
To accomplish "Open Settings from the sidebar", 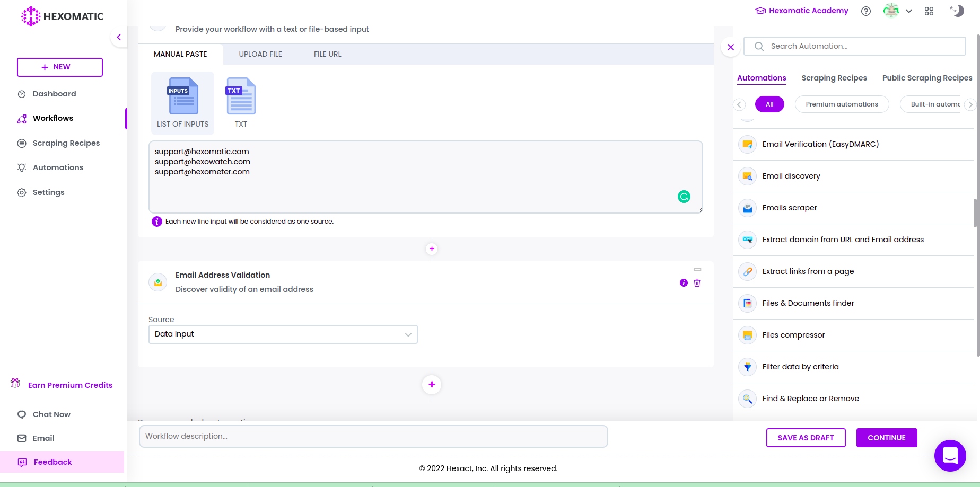I will tap(48, 192).
